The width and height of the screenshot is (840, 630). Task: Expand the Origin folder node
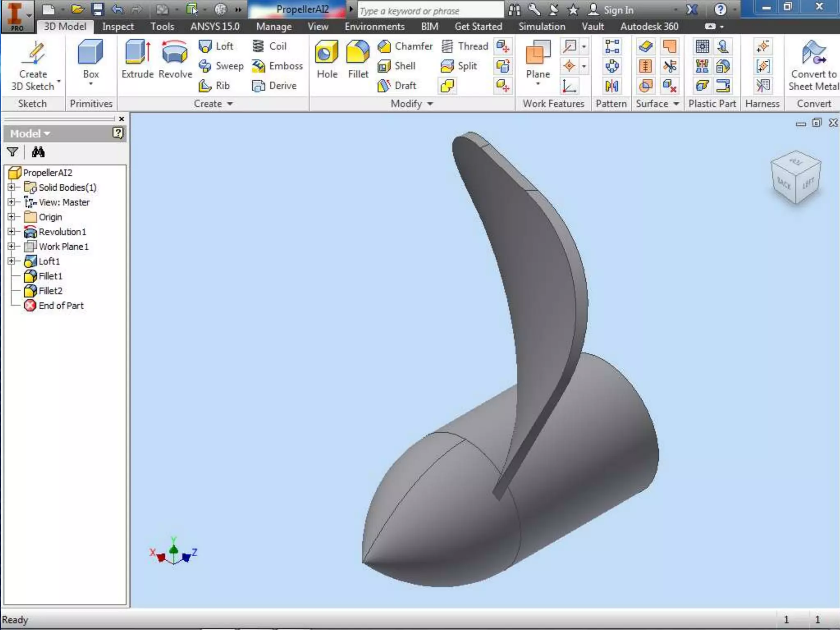(11, 217)
